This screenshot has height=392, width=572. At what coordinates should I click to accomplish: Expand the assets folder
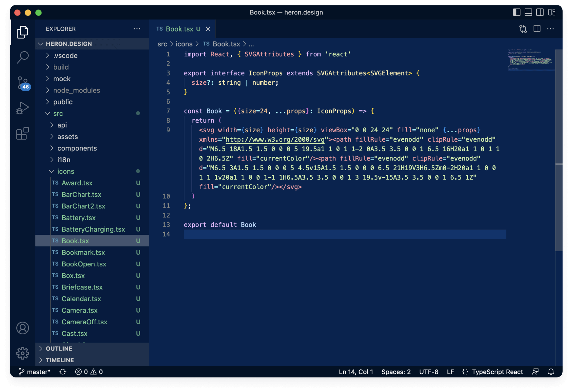[x=92, y=137]
